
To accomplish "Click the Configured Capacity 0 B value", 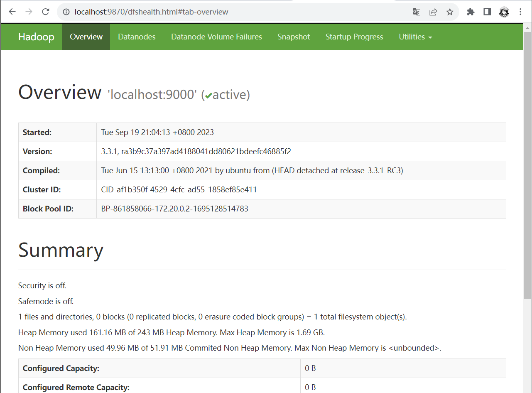I will tap(310, 368).
